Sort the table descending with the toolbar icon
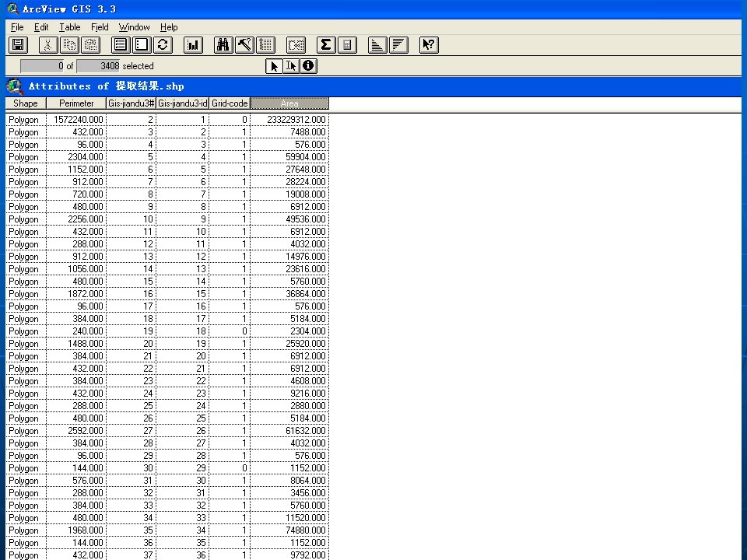Image resolution: width=747 pixels, height=560 pixels. (x=398, y=45)
